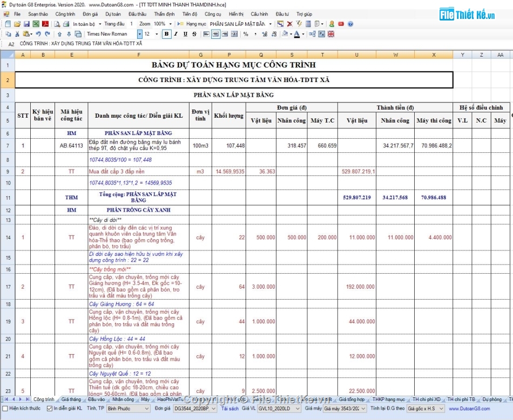Image resolution: width=513 pixels, height=420 pixels.
Task: Open the Zoom 100% dropdown
Action: tap(170, 24)
